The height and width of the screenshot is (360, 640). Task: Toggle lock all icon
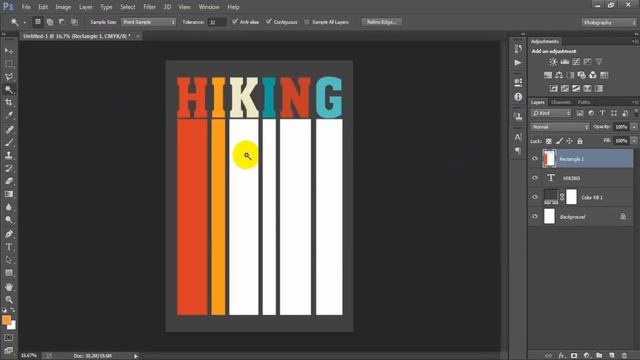click(x=580, y=141)
